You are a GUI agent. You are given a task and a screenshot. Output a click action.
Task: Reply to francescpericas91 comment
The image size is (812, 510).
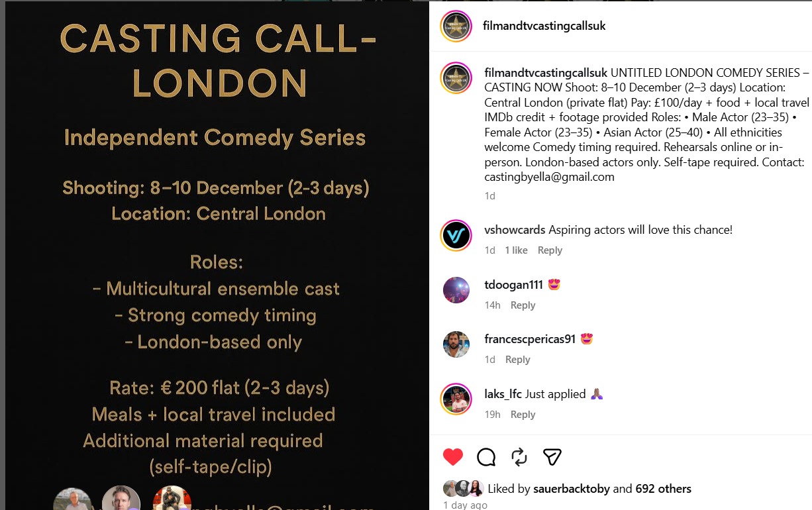tap(517, 360)
